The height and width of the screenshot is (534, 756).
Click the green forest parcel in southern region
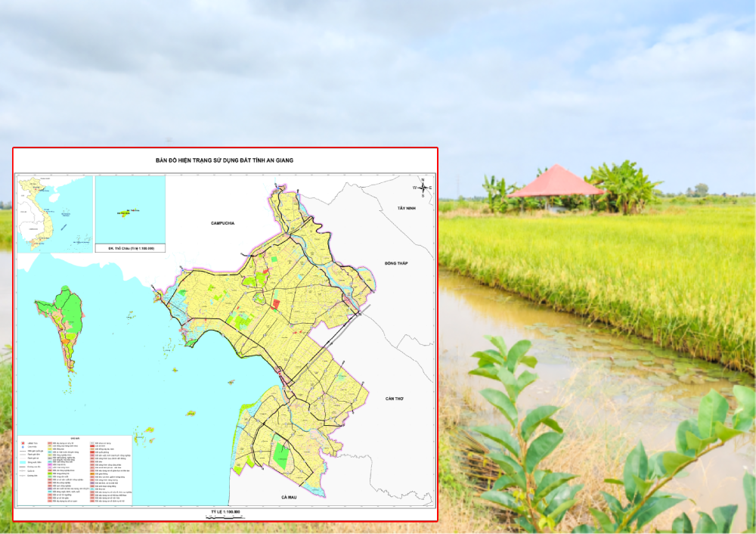[280, 455]
